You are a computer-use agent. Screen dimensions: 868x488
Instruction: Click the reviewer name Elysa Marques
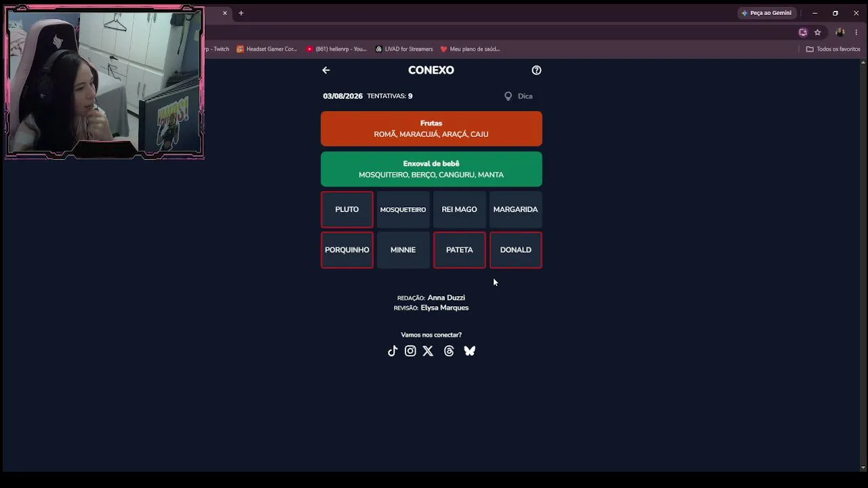(x=445, y=308)
